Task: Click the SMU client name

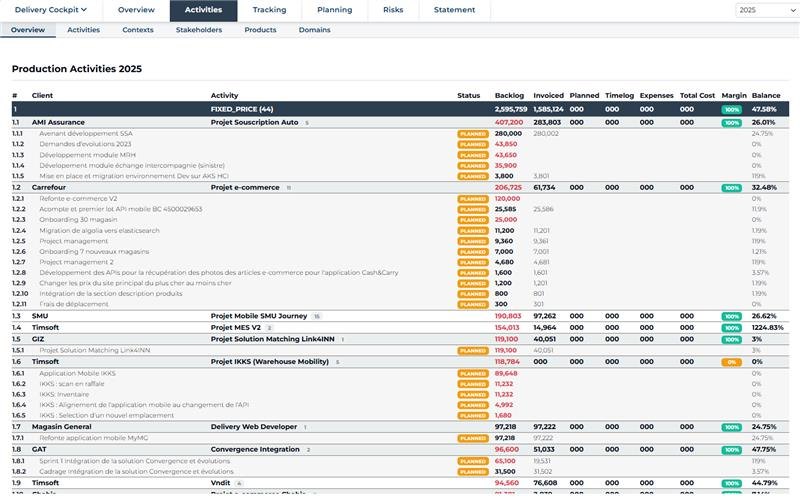Action: click(40, 316)
